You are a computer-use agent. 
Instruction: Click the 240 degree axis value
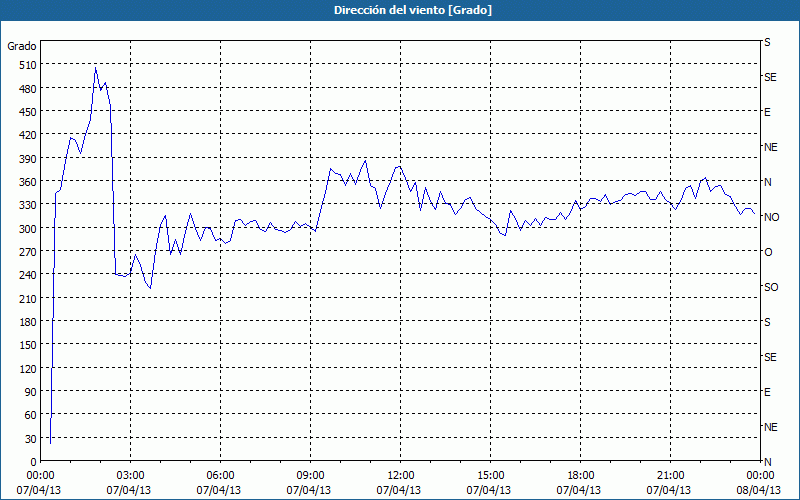pos(28,275)
